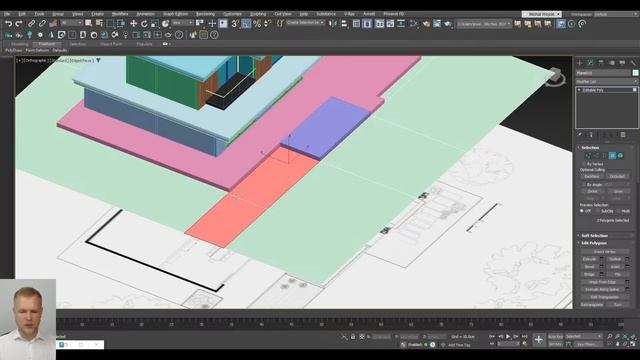Click the Render Production teapot icon

click(x=448, y=24)
